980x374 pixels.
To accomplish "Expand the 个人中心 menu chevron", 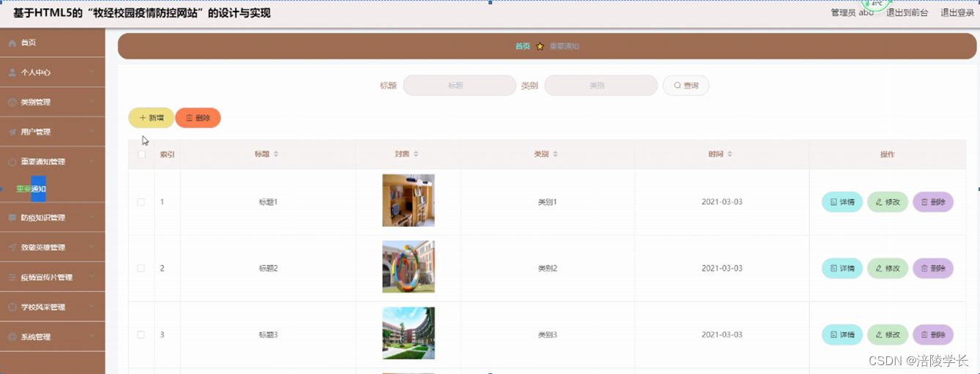I will (x=92, y=72).
